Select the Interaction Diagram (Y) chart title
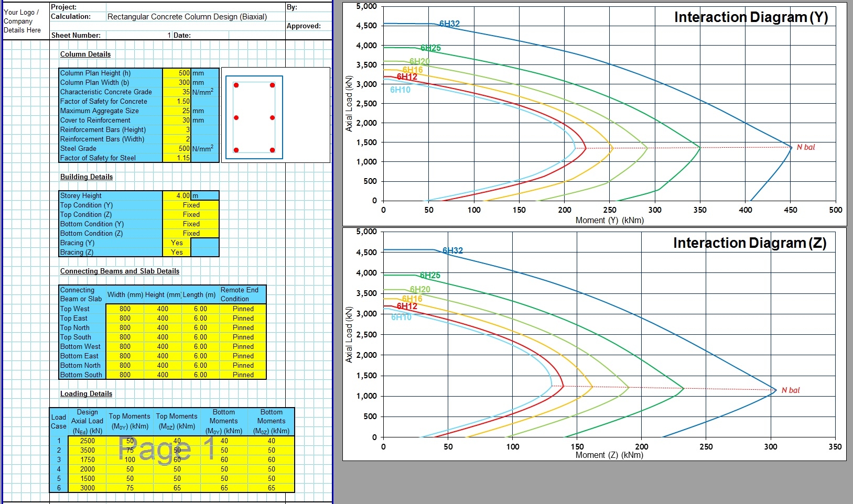 [750, 17]
